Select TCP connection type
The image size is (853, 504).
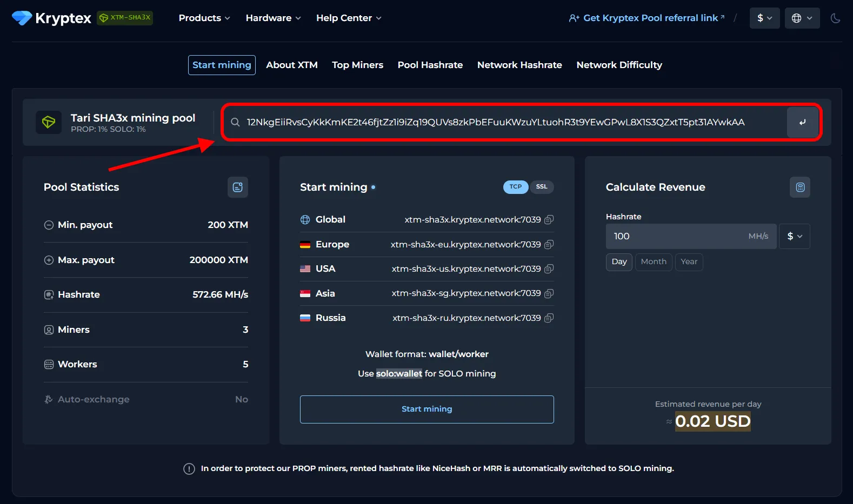coord(515,187)
